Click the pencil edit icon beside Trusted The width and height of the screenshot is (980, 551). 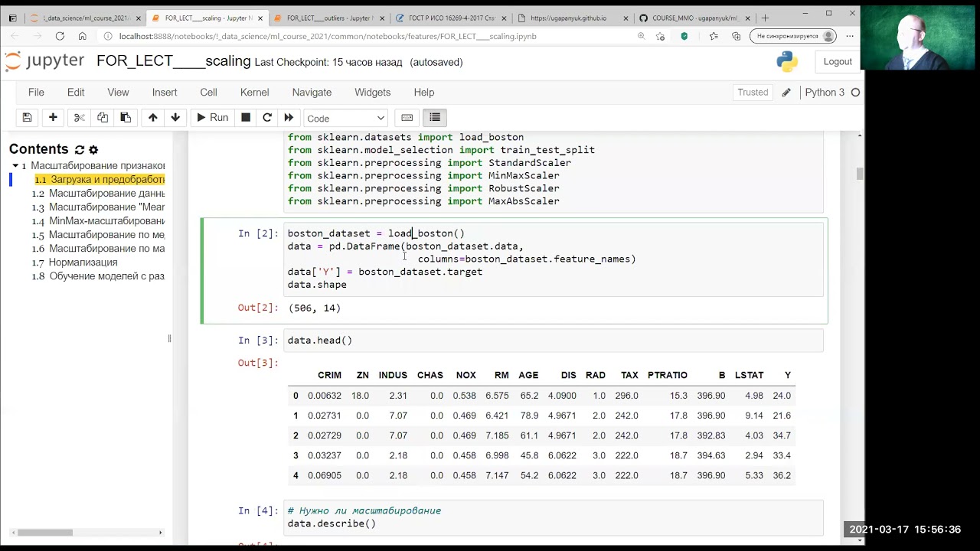click(786, 93)
